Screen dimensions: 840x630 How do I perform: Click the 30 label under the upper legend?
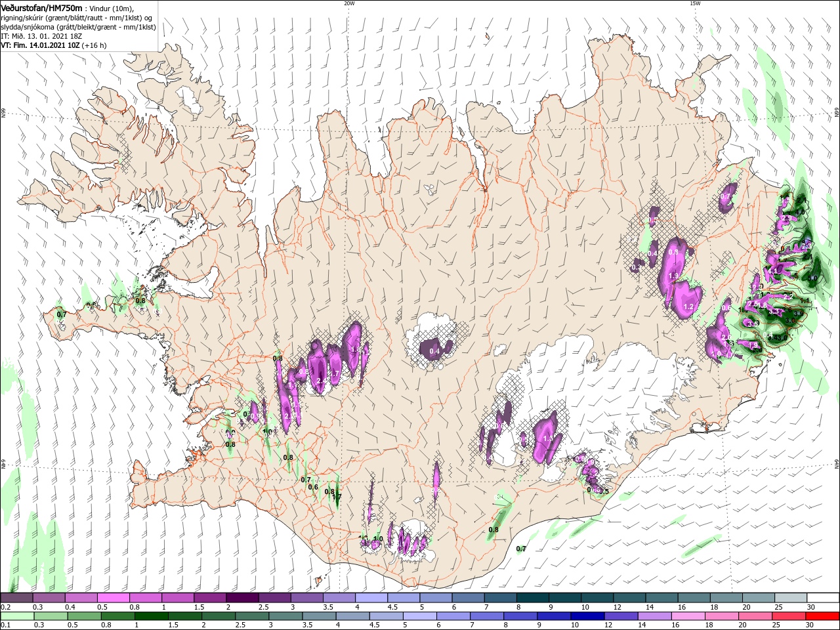811,606
